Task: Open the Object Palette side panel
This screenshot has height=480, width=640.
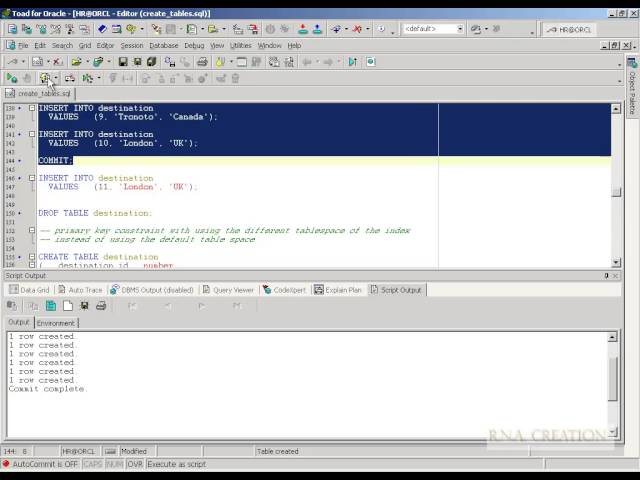Action: tap(632, 87)
